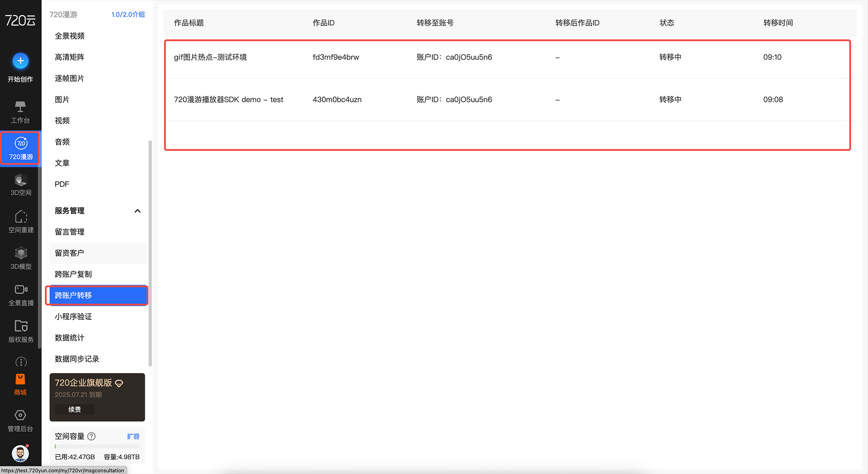
Task: Open the 全景直播 camera icon
Action: point(21,290)
